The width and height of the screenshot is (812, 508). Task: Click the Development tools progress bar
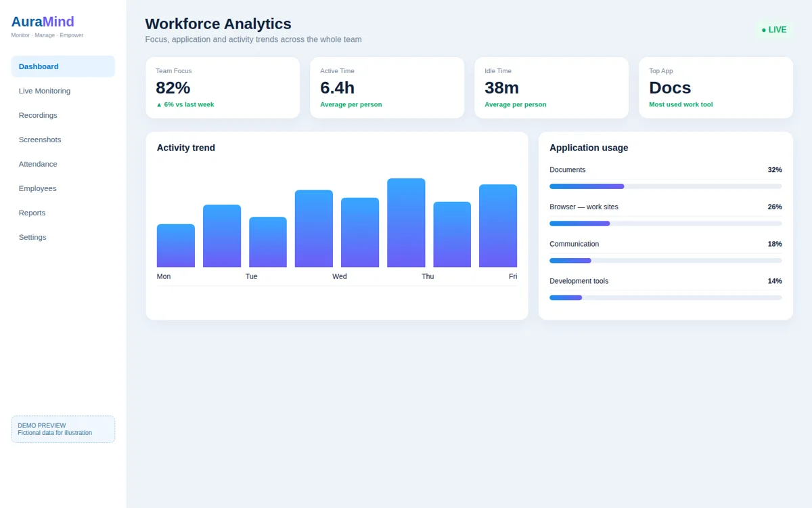click(666, 297)
